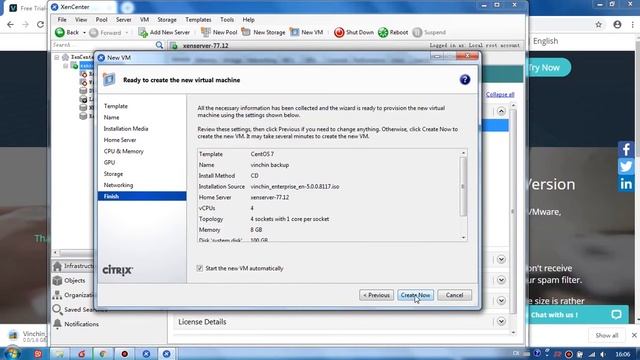Open XenCenter File menu
The image size is (640, 360).
pos(62,20)
